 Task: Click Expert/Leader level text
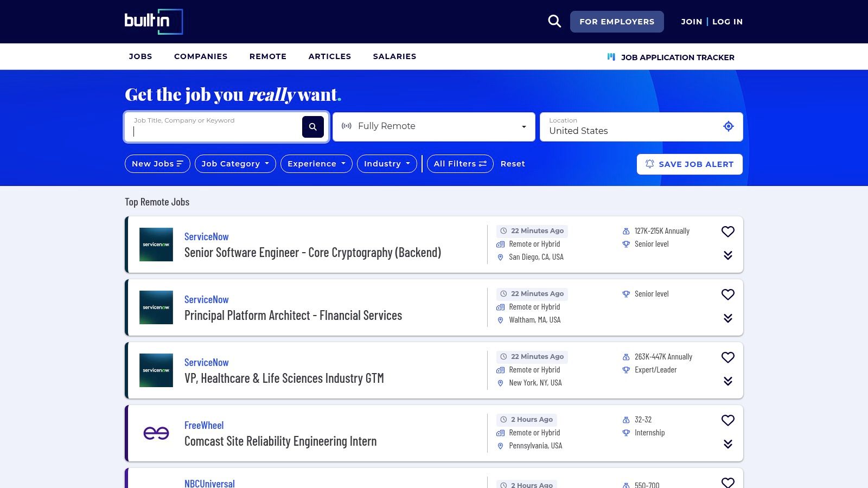(x=655, y=370)
